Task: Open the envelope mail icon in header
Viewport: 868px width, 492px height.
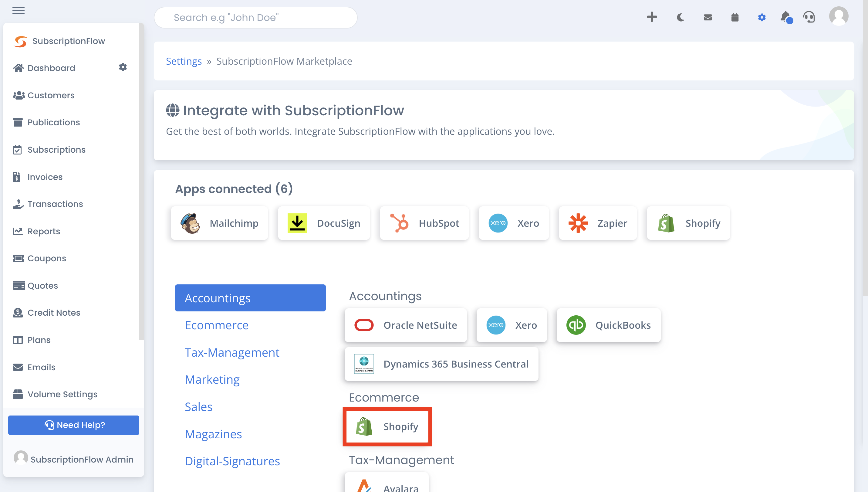Action: click(708, 17)
